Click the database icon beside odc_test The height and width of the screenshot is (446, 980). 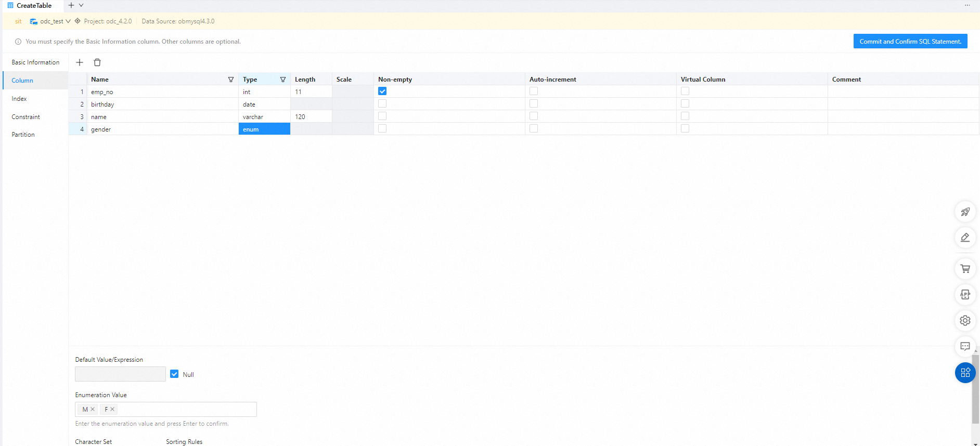(x=34, y=21)
